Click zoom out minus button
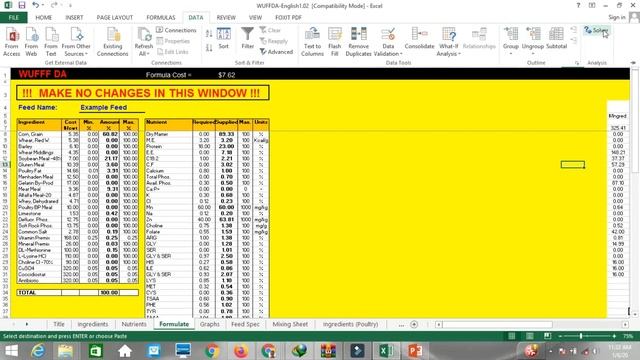Screen dimensions: 640x360 coord(560,336)
